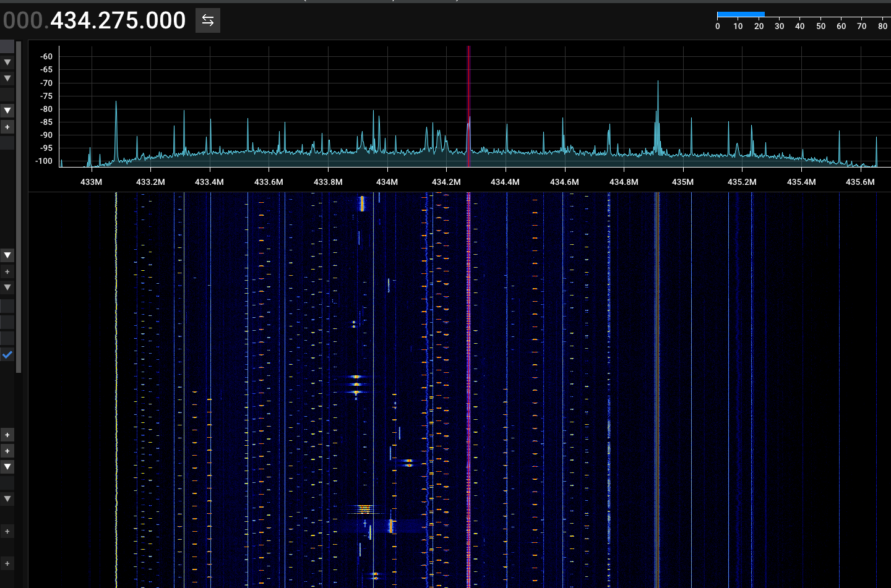This screenshot has width=891, height=588.
Task: Click the '-70' dB scale label
Action: point(46,83)
